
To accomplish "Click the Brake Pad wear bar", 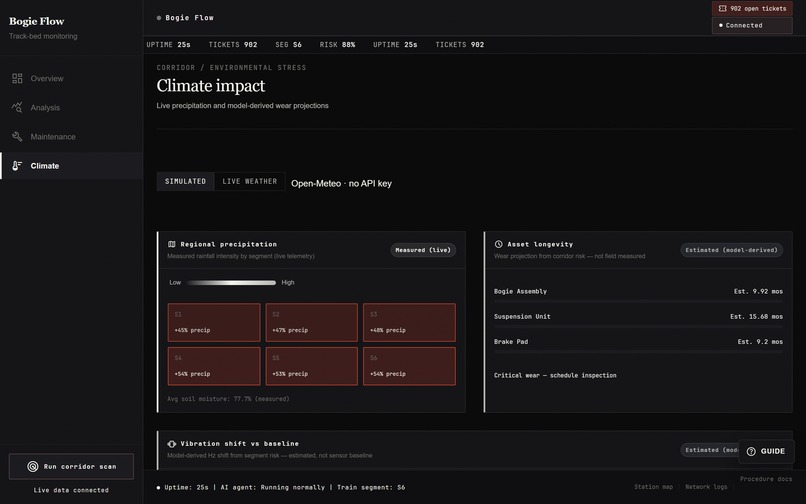I will point(638,352).
